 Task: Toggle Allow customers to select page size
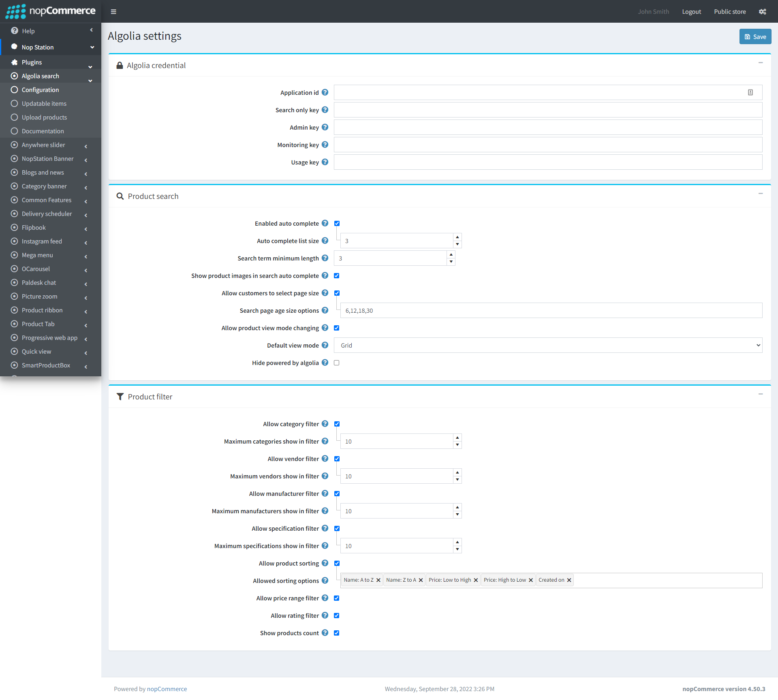(337, 293)
